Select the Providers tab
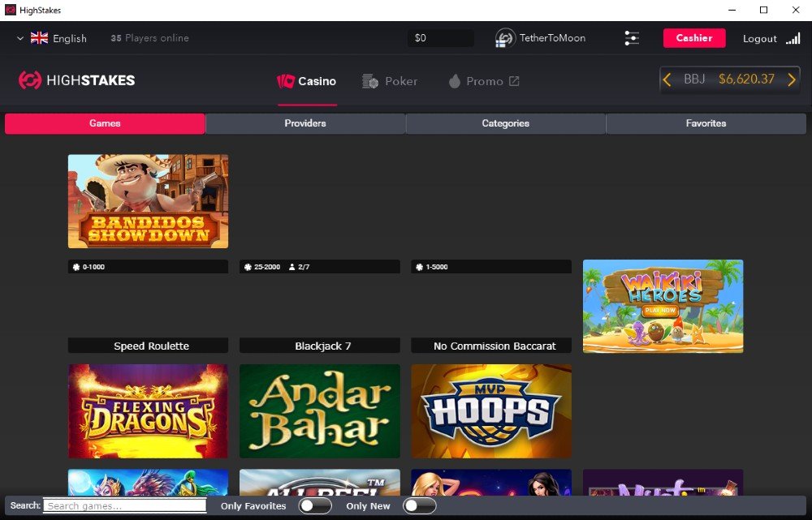812x520 pixels. [305, 123]
